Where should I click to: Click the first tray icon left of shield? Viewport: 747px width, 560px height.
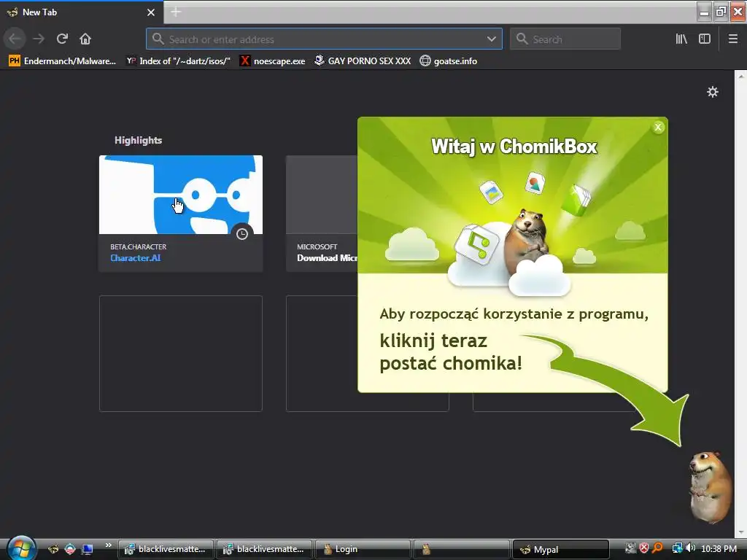(630, 548)
